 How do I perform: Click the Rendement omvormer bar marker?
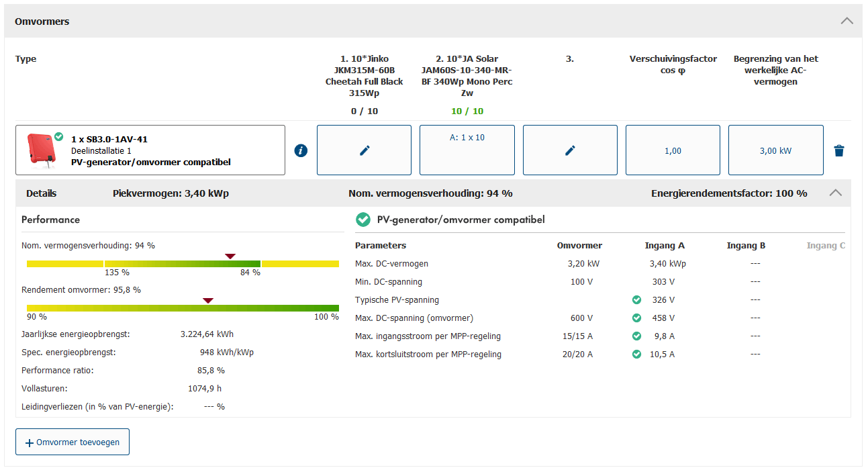[x=208, y=300]
